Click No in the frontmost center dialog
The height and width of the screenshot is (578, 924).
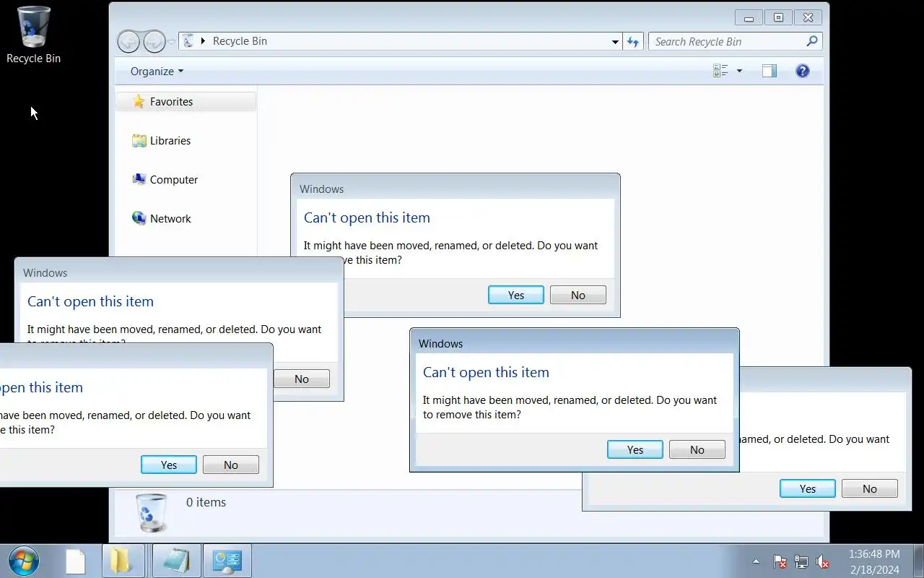[697, 449]
